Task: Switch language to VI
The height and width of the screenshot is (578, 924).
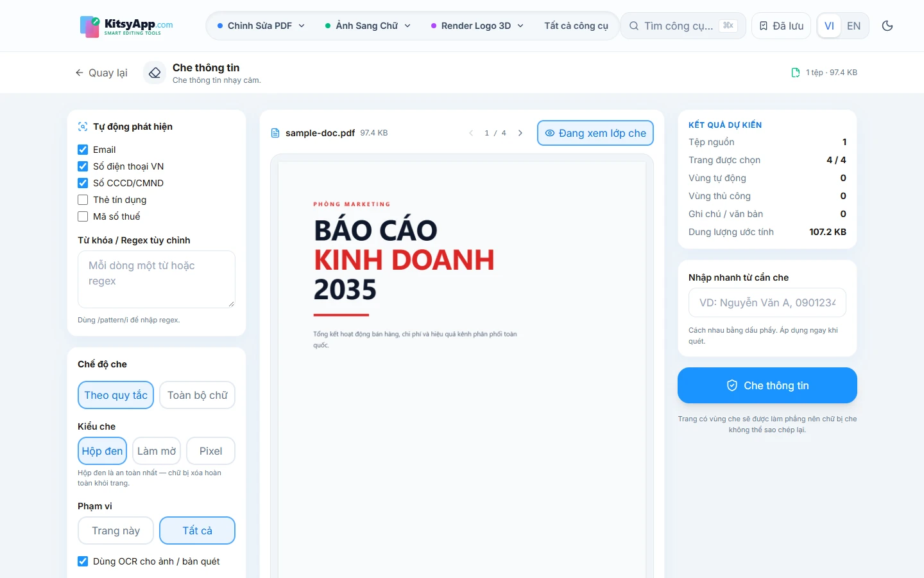Action: coord(830,26)
